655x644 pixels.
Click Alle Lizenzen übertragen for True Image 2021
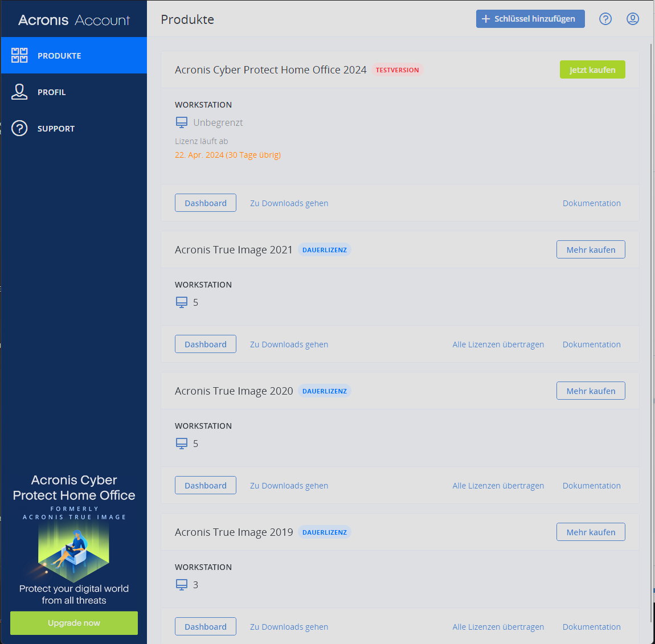[498, 344]
